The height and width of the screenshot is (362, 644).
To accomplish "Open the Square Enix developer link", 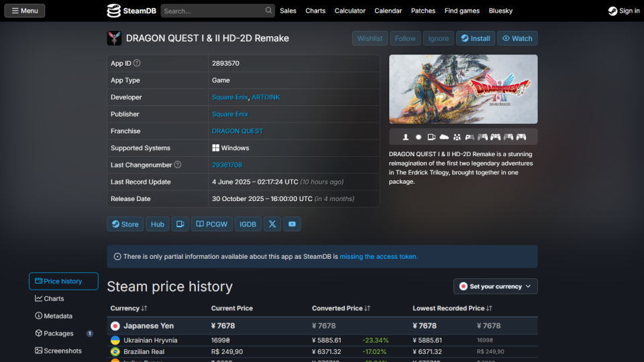I will click(230, 97).
